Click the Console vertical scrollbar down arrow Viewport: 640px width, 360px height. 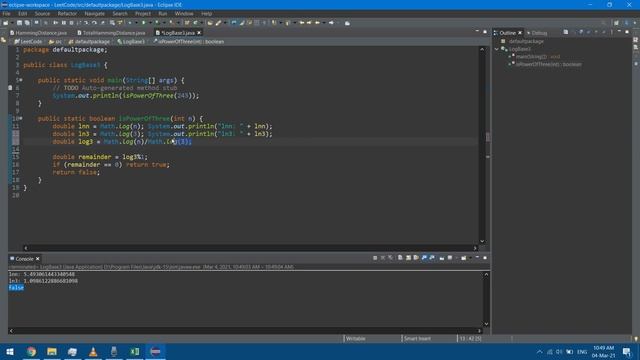[x=486, y=324]
